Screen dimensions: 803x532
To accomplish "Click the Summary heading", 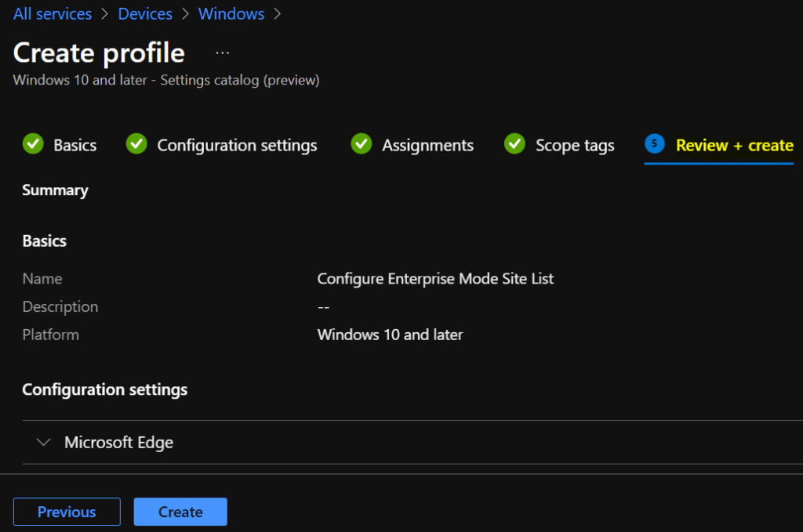I will click(56, 190).
